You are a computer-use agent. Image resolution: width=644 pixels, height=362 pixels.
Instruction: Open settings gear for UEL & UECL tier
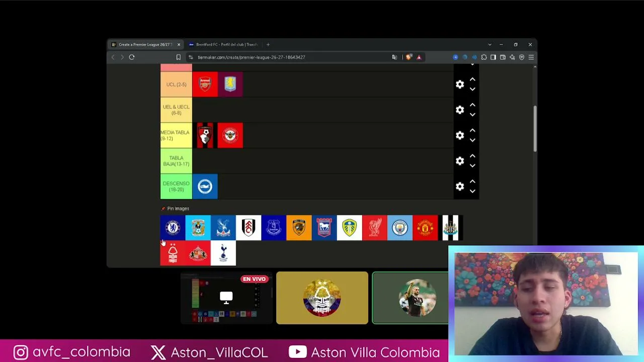460,110
